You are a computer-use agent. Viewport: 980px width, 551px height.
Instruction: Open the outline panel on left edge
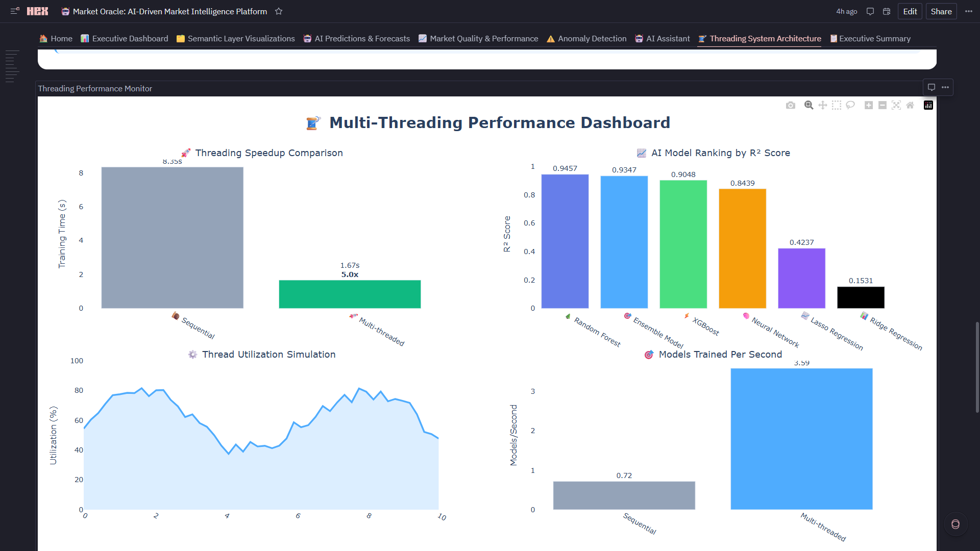[x=12, y=66]
